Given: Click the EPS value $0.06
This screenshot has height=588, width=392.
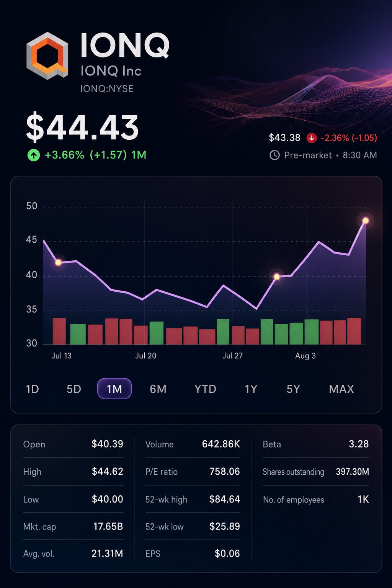Looking at the screenshot, I should coord(227,553).
